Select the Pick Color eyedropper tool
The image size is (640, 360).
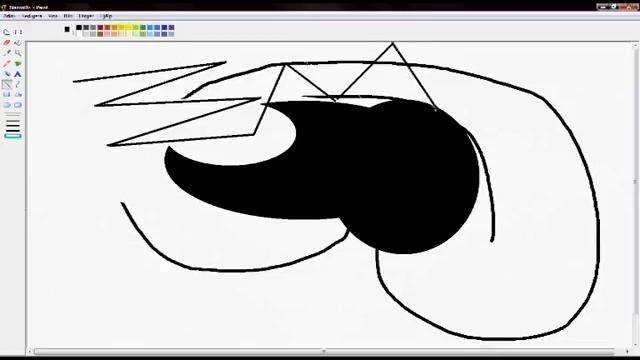[x=7, y=53]
